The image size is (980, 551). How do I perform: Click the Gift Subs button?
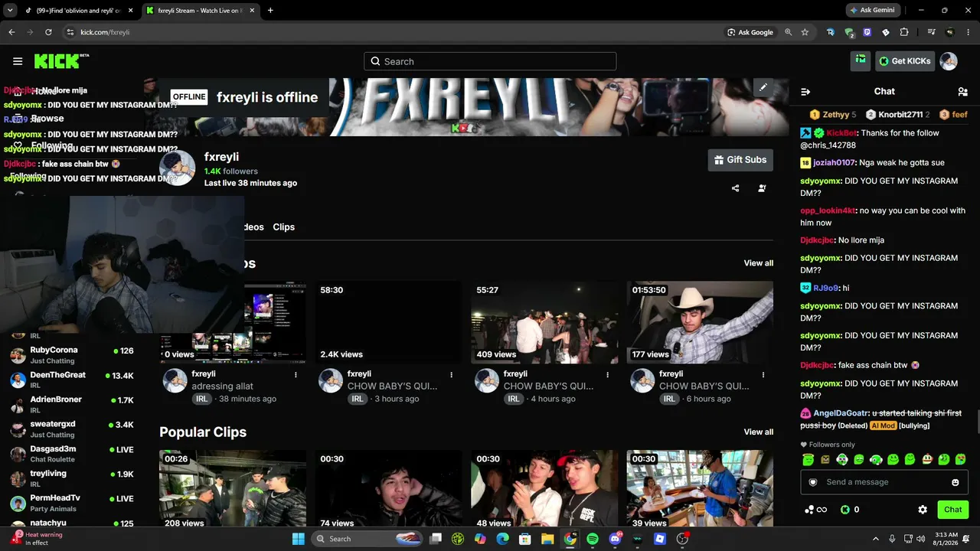(740, 160)
